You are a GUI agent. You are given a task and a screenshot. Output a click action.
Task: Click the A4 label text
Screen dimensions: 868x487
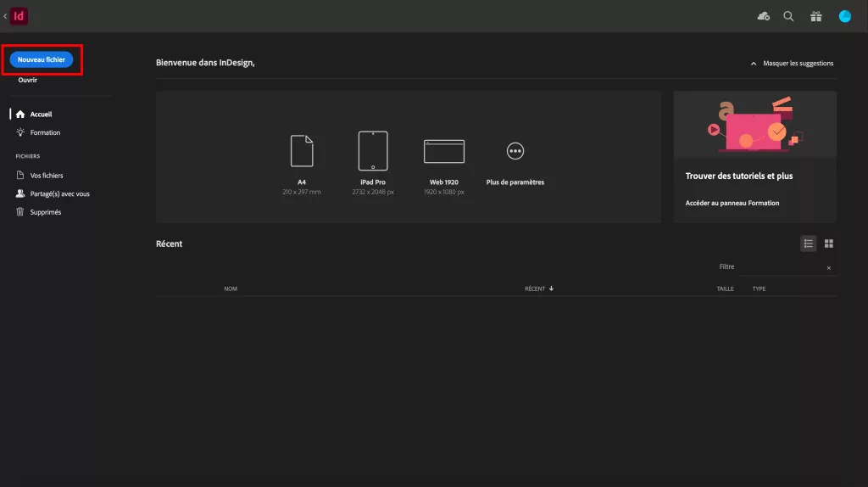click(302, 182)
